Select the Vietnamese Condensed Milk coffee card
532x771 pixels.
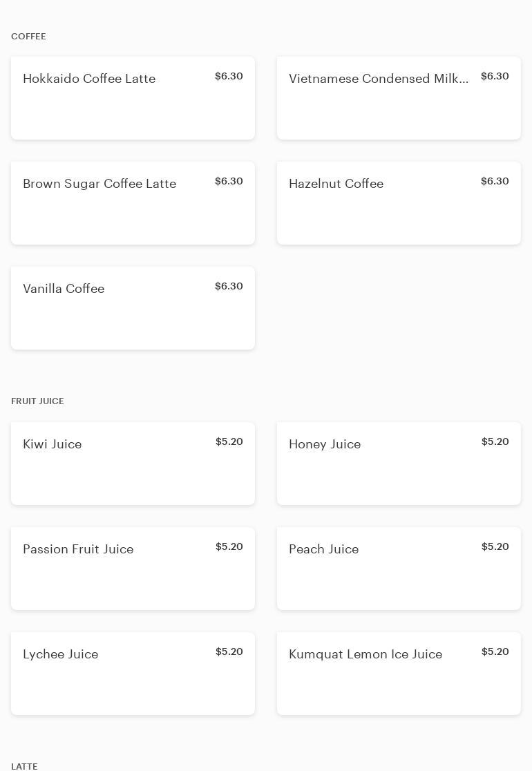[399, 98]
